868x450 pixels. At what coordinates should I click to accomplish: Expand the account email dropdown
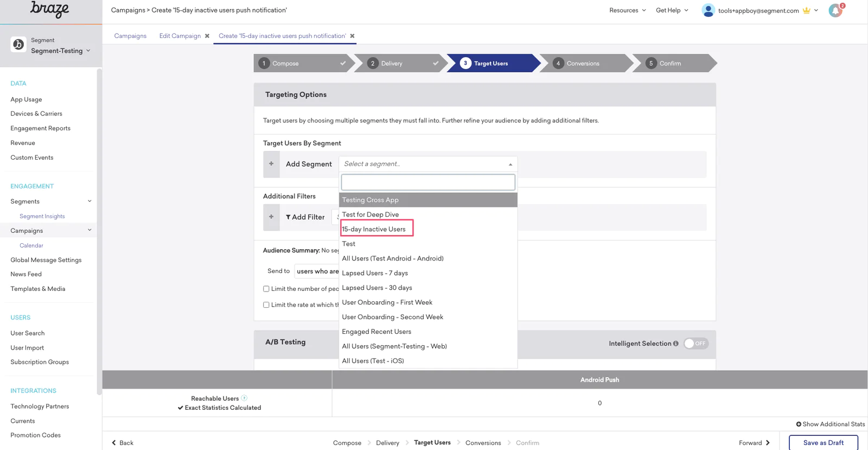816,10
